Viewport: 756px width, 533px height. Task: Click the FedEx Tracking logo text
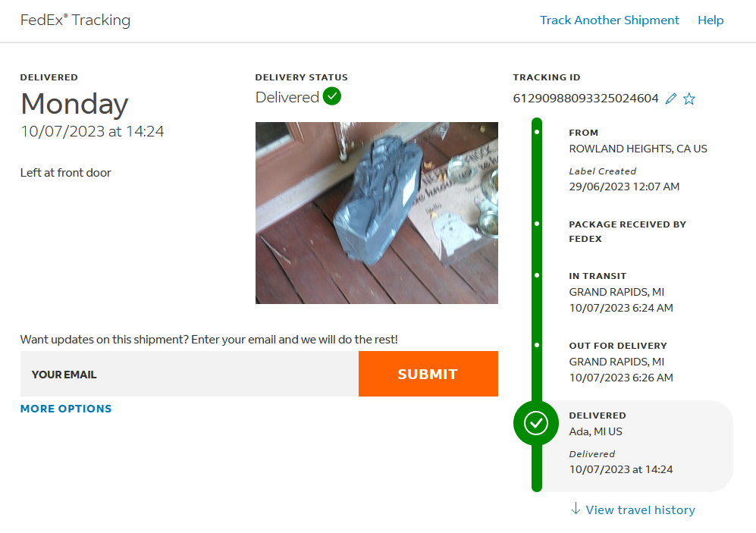75,20
